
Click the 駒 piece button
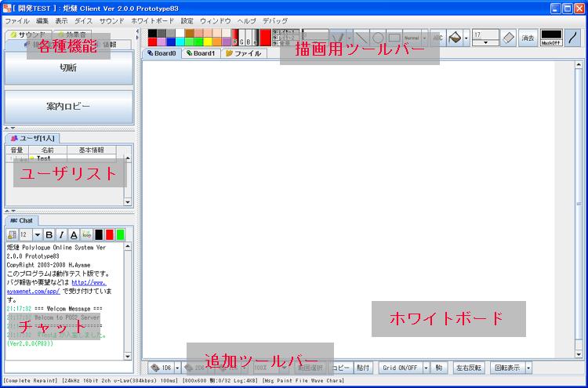438,368
